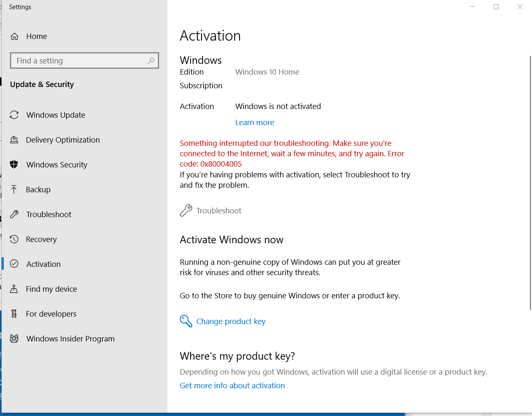Click the Recovery clock icon

(x=14, y=239)
